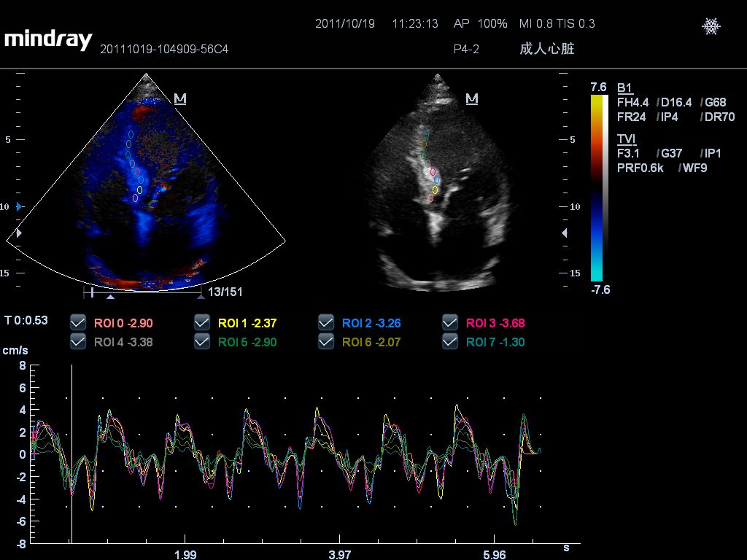747x560 pixels.
Task: Click the date 2011/10/19
Action: click(345, 24)
